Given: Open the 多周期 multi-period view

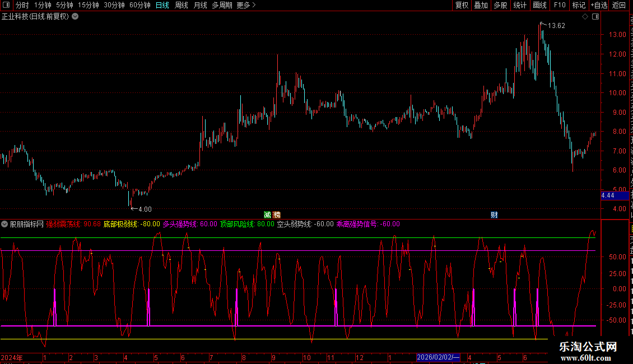Looking at the screenshot, I should coord(222,5).
